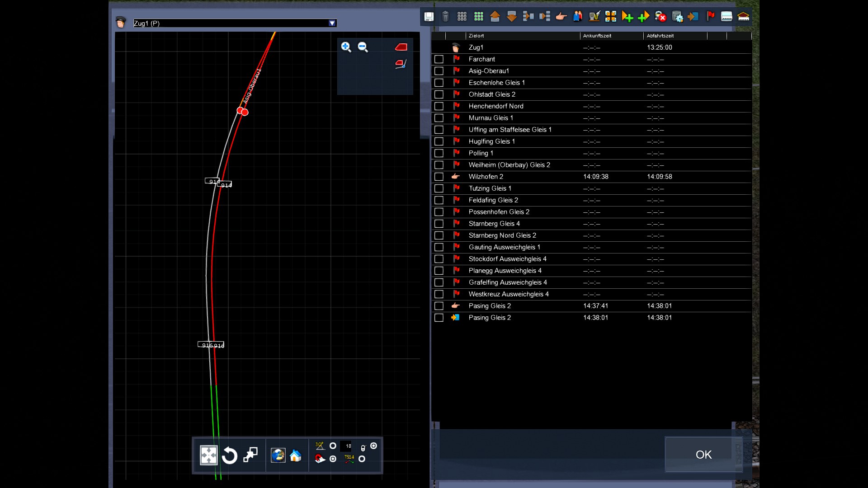Zoom in on the track map
The image size is (868, 488).
(346, 47)
